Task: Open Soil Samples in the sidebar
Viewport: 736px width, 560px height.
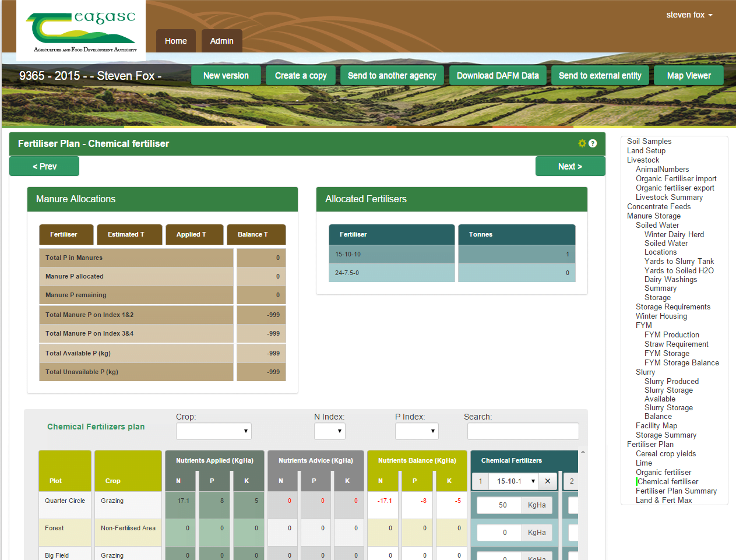Action: click(x=649, y=141)
